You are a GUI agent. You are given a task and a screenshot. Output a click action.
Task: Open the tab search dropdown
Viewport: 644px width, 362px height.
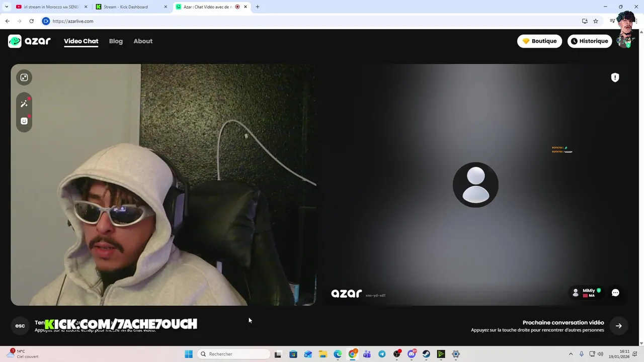[x=7, y=7]
